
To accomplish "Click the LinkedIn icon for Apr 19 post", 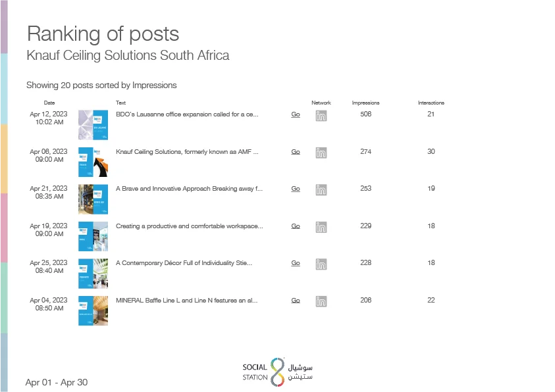I will tap(321, 228).
